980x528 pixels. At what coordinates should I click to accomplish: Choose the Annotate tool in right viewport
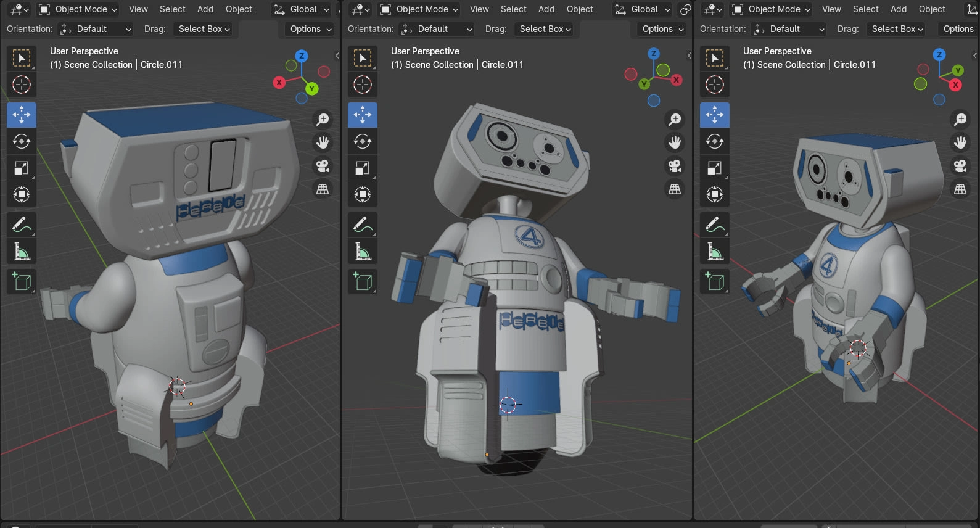click(715, 225)
